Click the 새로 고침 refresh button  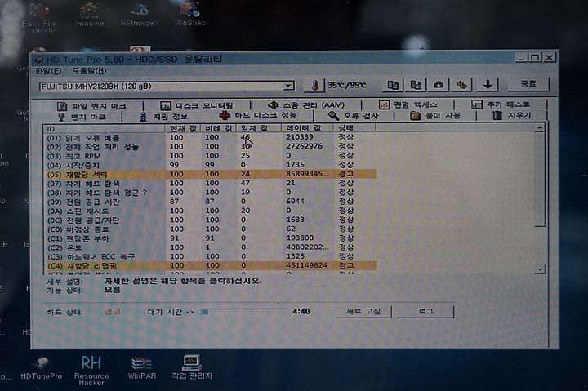coord(363,312)
